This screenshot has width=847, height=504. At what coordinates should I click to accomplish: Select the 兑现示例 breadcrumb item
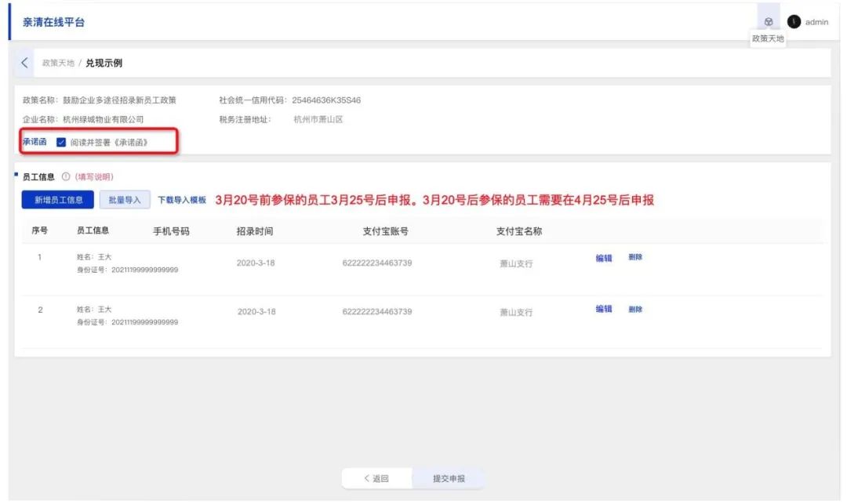click(104, 63)
